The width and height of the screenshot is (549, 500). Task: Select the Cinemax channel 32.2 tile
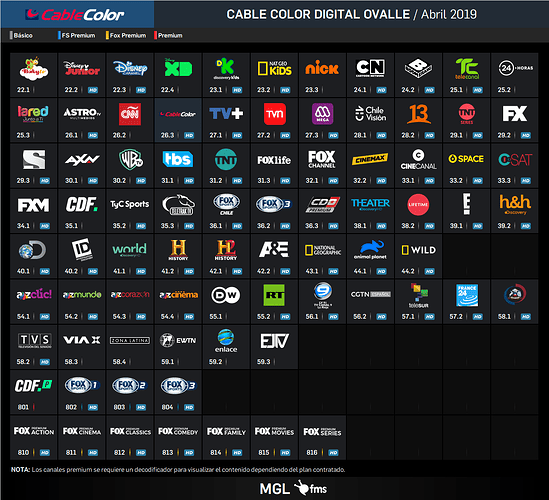point(370,165)
